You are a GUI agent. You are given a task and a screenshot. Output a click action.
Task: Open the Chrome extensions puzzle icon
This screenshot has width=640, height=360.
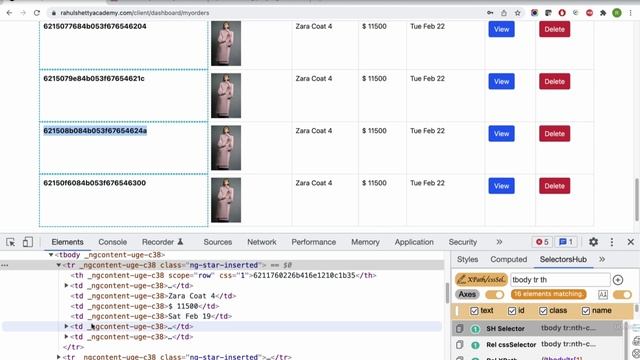(603, 13)
